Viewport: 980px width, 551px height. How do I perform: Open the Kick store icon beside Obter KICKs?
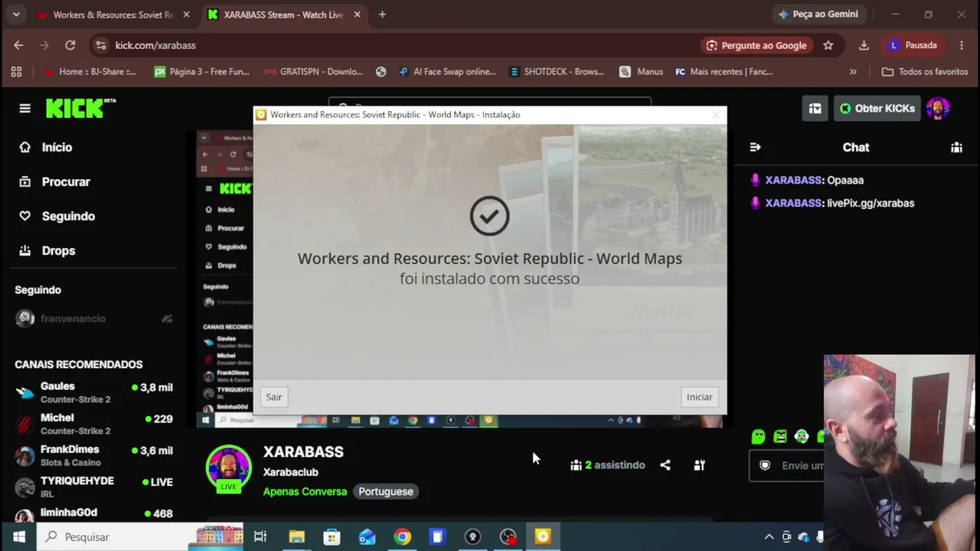[x=815, y=109]
